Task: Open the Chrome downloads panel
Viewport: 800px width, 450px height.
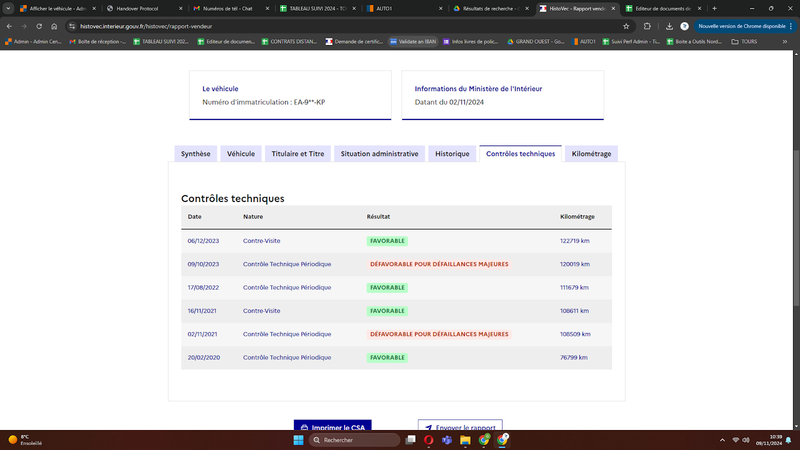Action: pyautogui.click(x=669, y=26)
